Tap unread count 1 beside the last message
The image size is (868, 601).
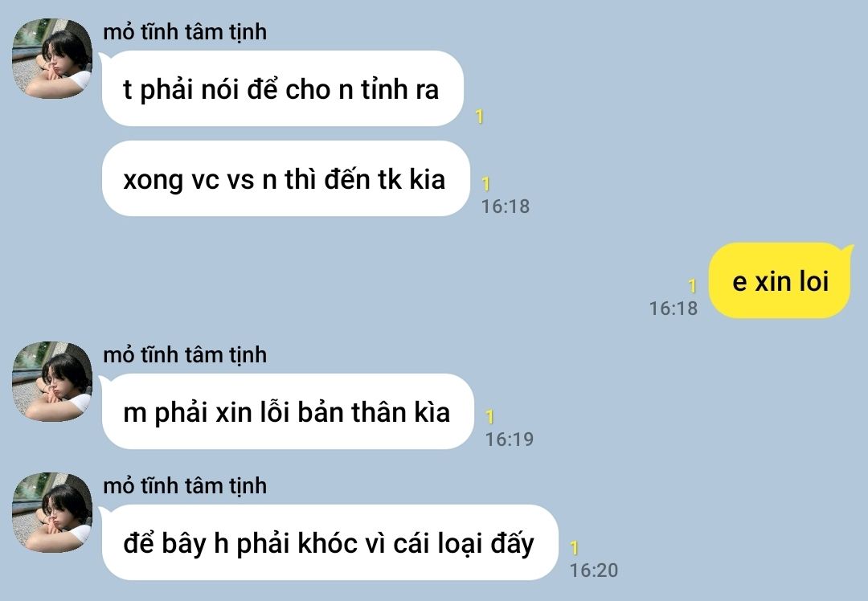pos(574,548)
